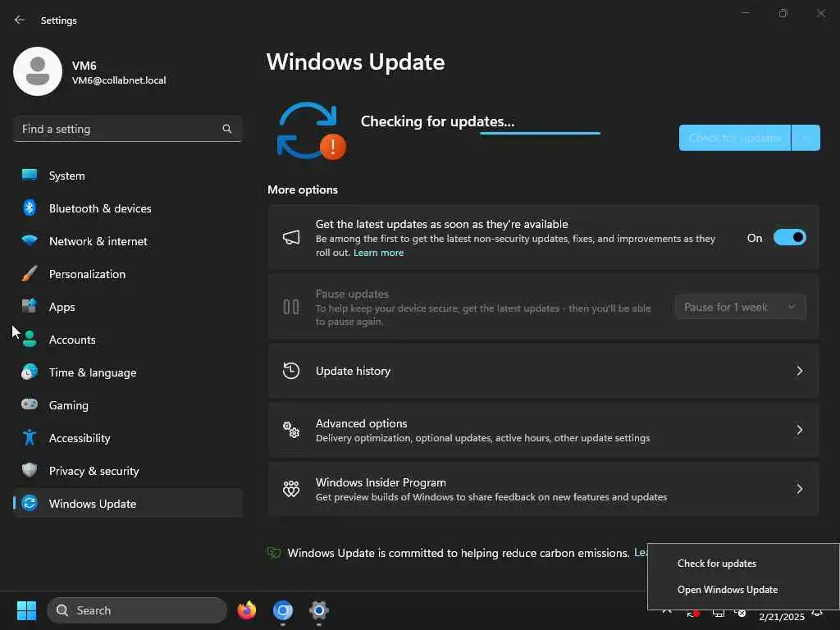Click the VM6@collabnet.local account email

(119, 80)
